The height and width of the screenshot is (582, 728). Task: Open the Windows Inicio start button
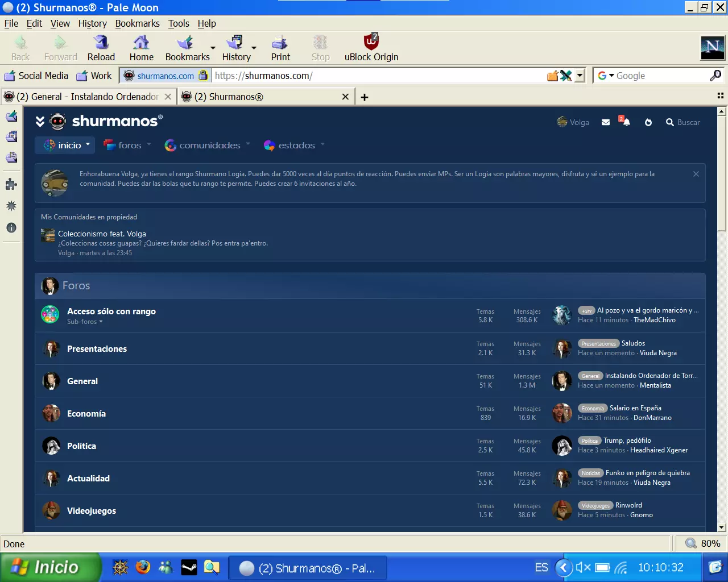50,567
